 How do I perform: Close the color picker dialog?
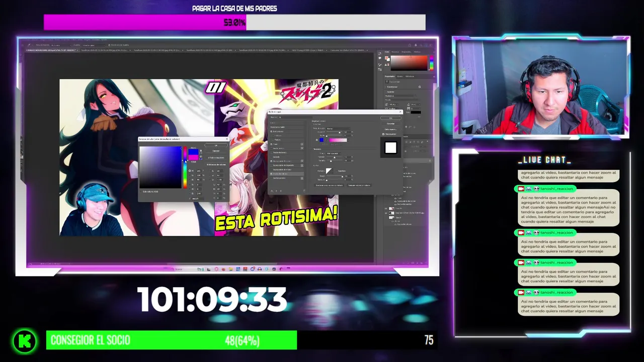pos(227,139)
